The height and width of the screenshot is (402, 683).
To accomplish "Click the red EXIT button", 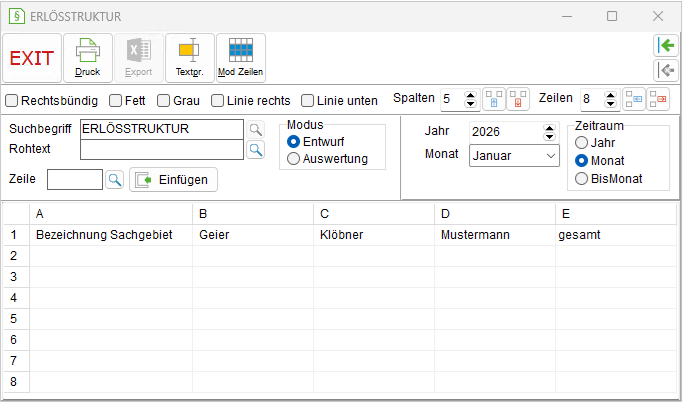I will click(x=32, y=58).
